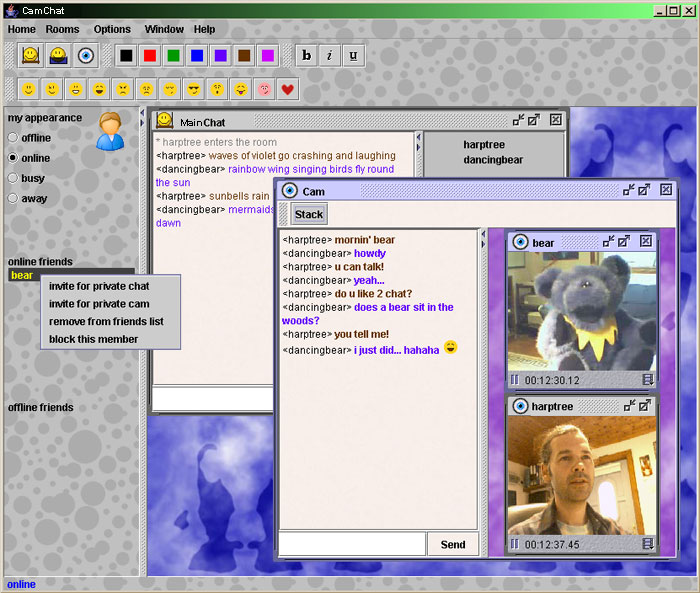
Task: Open harptree cam options icon beside timer
Action: pyautogui.click(x=648, y=544)
